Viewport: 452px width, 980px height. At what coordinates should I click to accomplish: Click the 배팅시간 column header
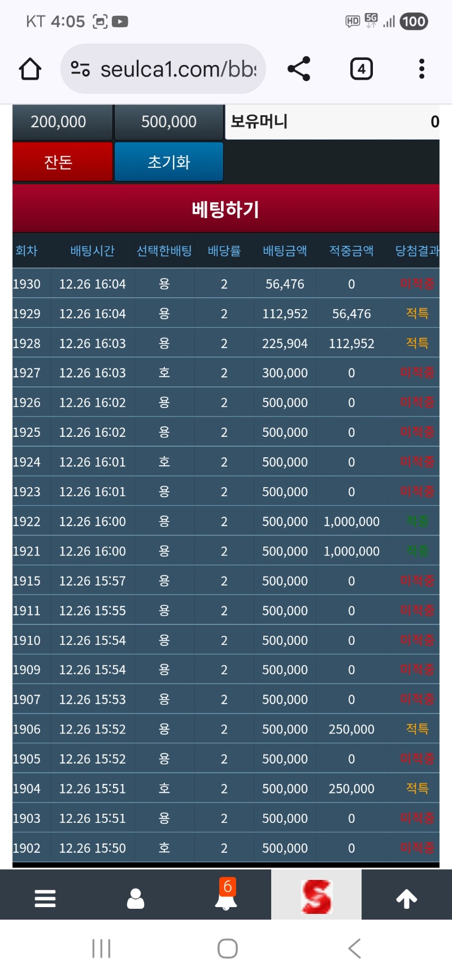click(92, 250)
